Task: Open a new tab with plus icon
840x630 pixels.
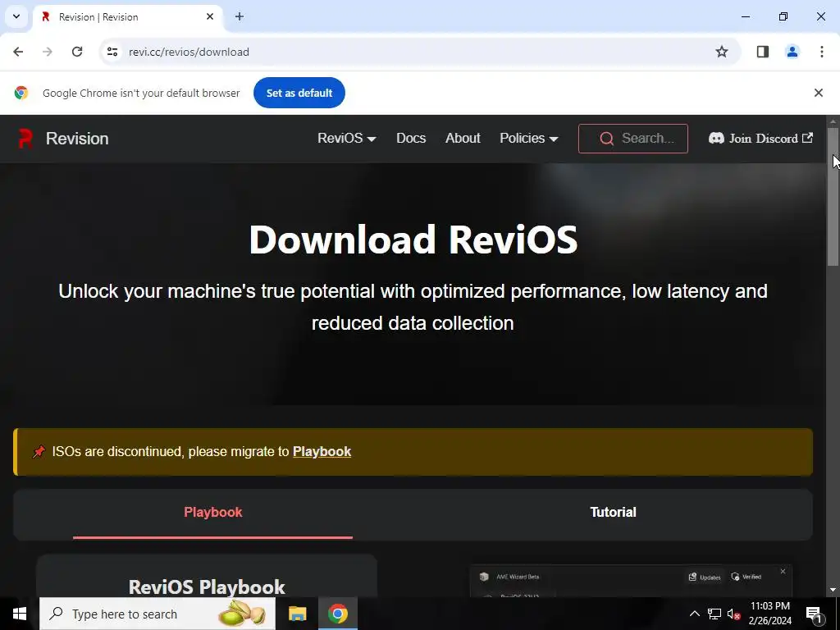Action: [240, 16]
